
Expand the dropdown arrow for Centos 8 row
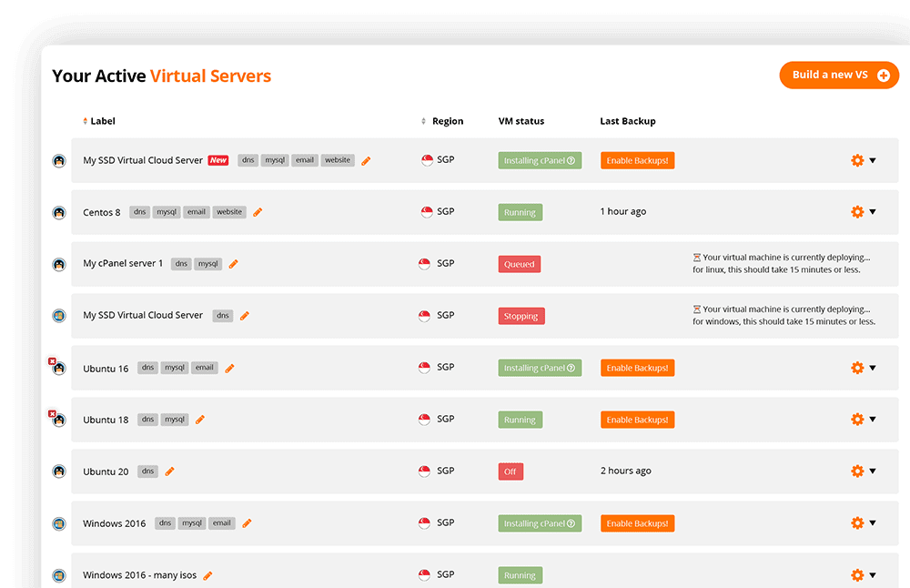873,212
